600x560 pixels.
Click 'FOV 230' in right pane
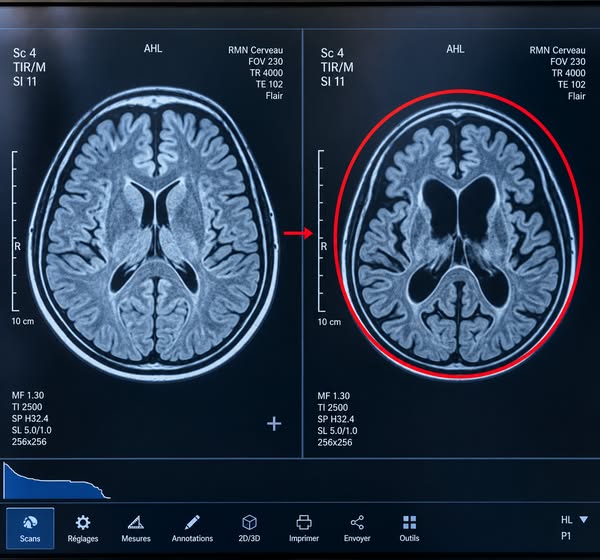[568, 62]
